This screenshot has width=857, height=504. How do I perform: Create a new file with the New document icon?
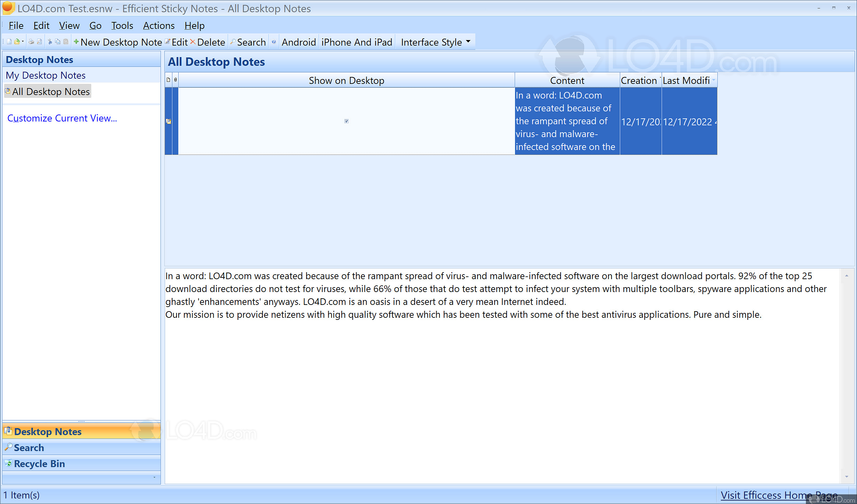coord(9,42)
